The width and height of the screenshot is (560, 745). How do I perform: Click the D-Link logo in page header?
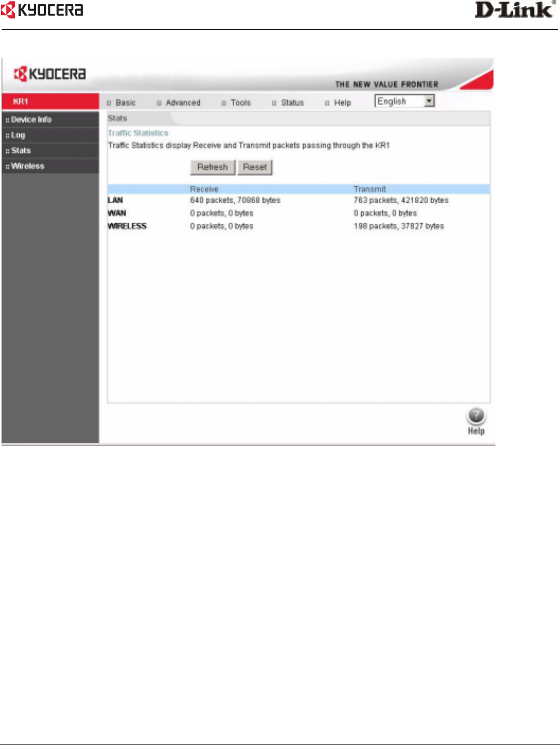pos(515,10)
